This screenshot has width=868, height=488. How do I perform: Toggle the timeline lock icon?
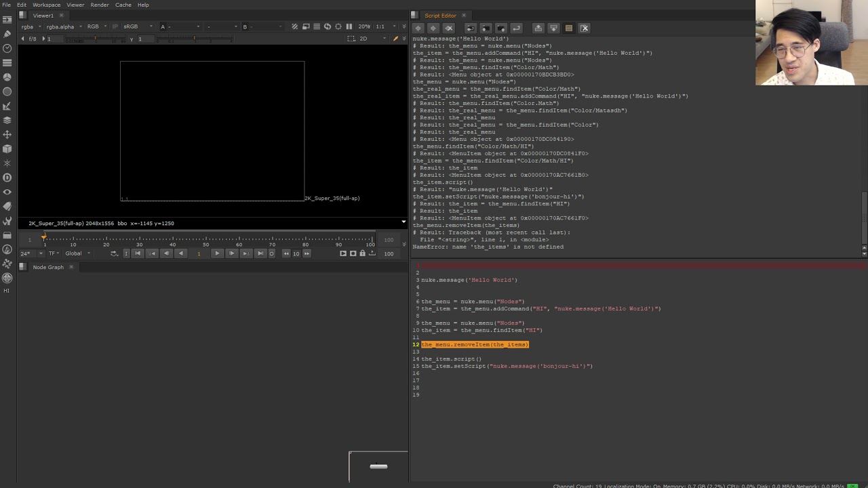362,253
